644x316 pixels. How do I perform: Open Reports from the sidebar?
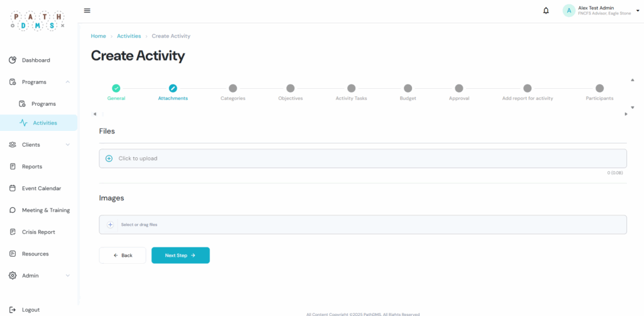[32, 167]
